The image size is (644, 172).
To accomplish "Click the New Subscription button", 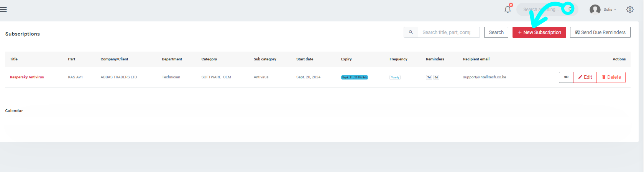I will click(x=539, y=32).
